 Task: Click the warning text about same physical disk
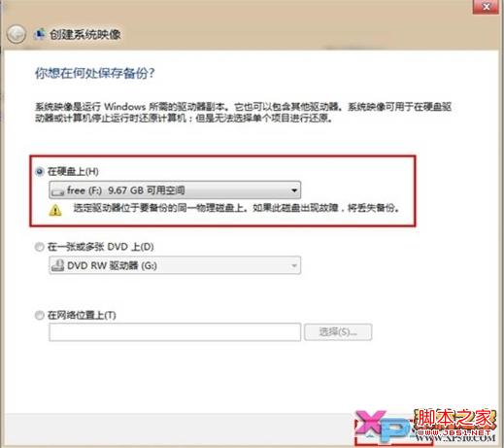coord(236,208)
